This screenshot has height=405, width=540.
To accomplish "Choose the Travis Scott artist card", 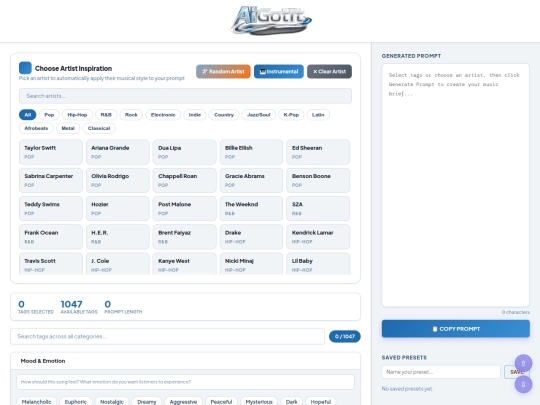I will (x=51, y=264).
